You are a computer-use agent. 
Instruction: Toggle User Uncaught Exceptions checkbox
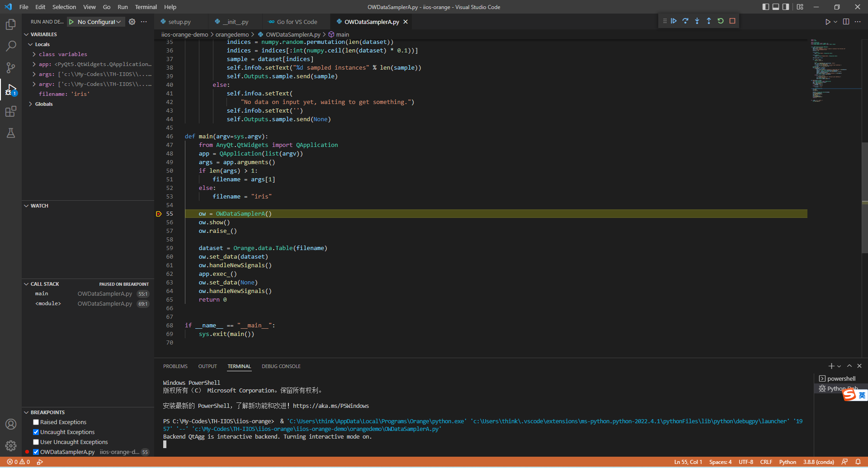36,442
